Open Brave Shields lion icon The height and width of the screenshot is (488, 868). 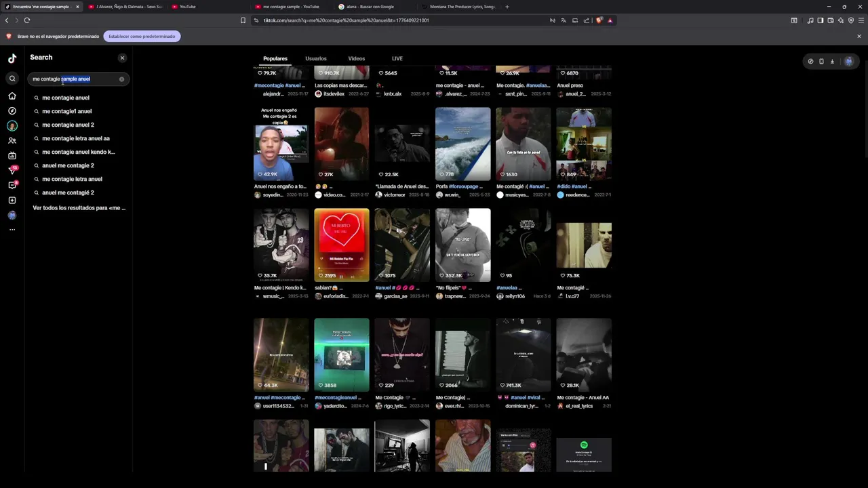tap(599, 20)
